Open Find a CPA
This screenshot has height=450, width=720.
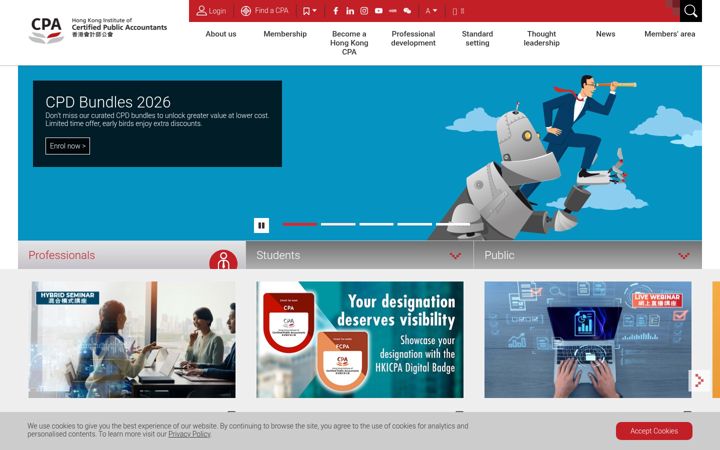(x=265, y=11)
